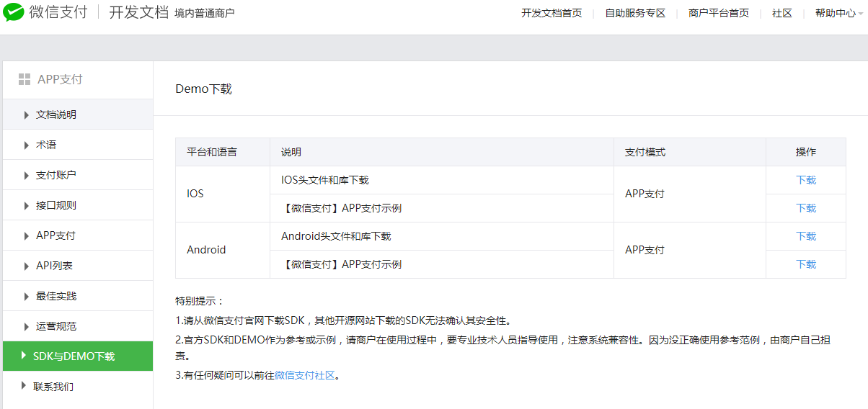The image size is (868, 409).
Task: Click the Android platform cell
Action: [223, 250]
